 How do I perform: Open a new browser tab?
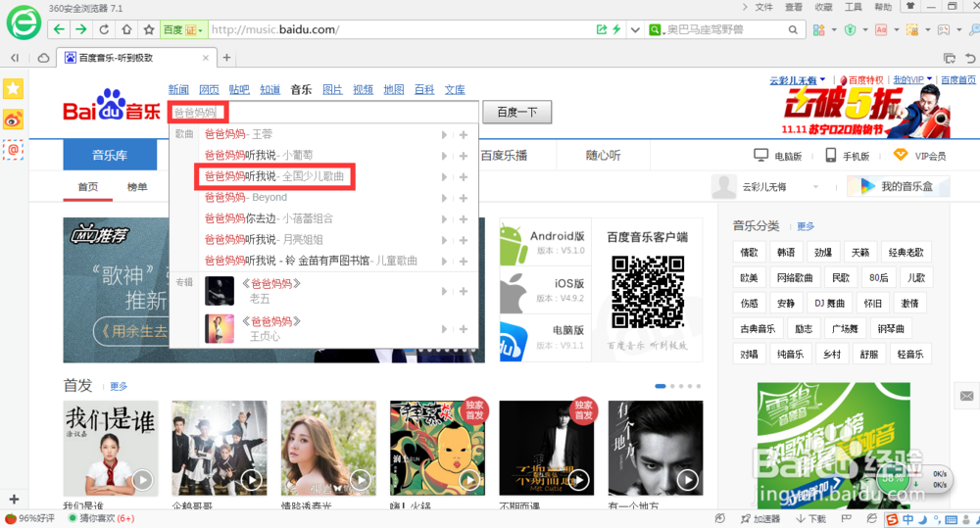click(227, 58)
